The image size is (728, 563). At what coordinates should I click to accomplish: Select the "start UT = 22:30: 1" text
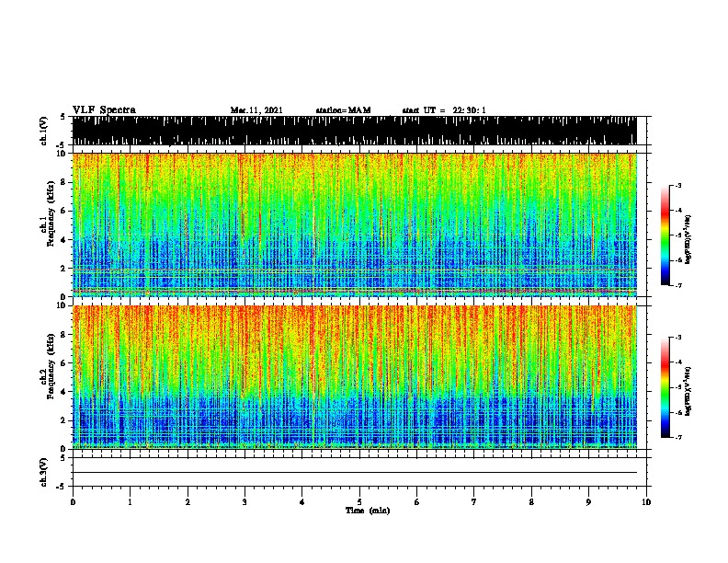pos(444,110)
